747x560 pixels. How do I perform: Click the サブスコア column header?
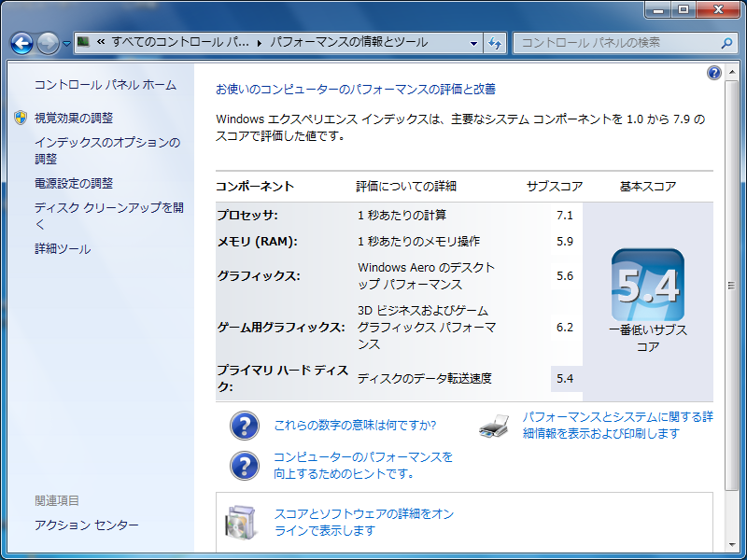pos(555,186)
